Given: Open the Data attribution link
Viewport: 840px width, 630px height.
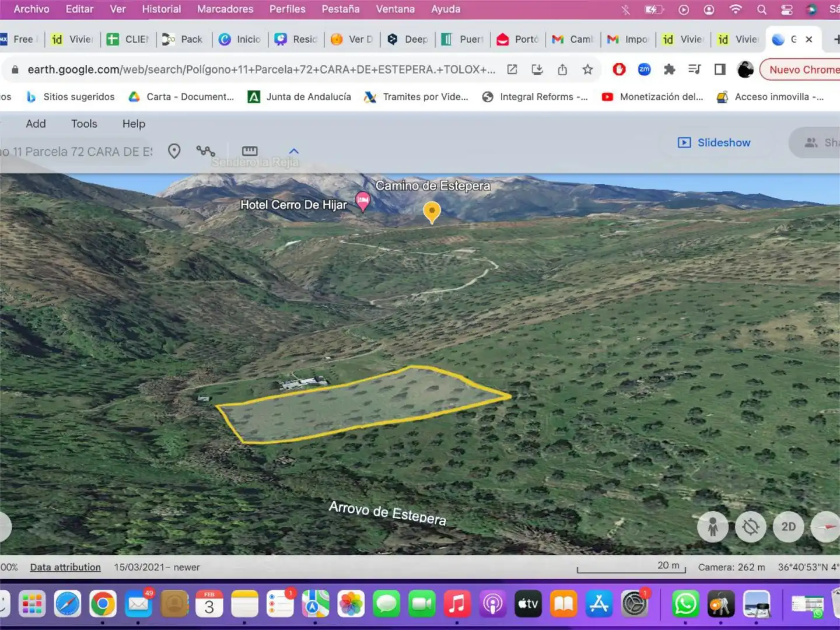Looking at the screenshot, I should tap(65, 567).
